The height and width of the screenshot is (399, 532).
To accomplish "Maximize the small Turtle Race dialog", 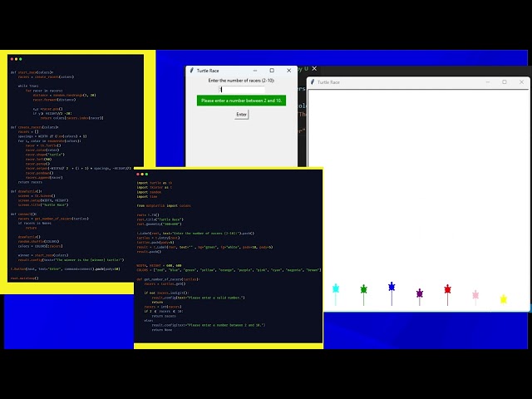I will (x=272, y=71).
